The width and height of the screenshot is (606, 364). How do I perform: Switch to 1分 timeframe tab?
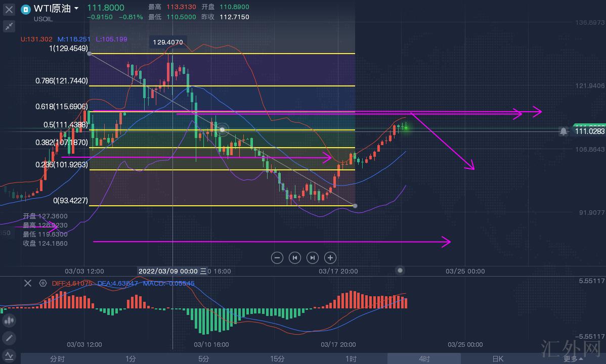pos(131,359)
